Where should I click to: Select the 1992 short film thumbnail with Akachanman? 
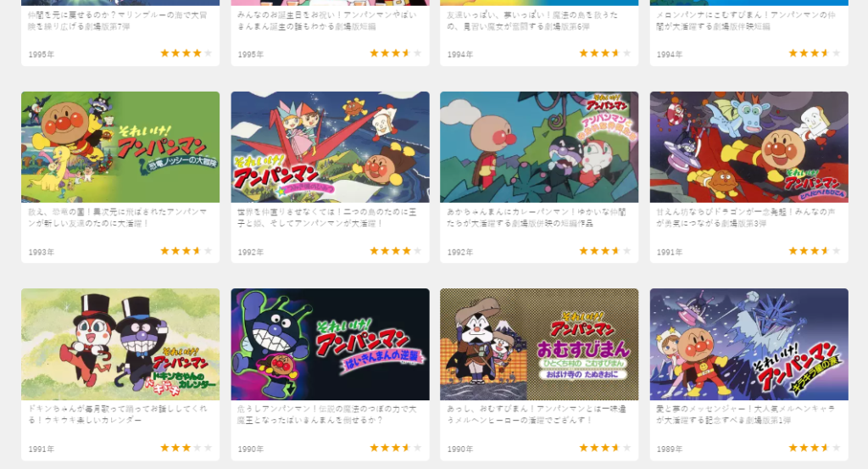pyautogui.click(x=539, y=147)
